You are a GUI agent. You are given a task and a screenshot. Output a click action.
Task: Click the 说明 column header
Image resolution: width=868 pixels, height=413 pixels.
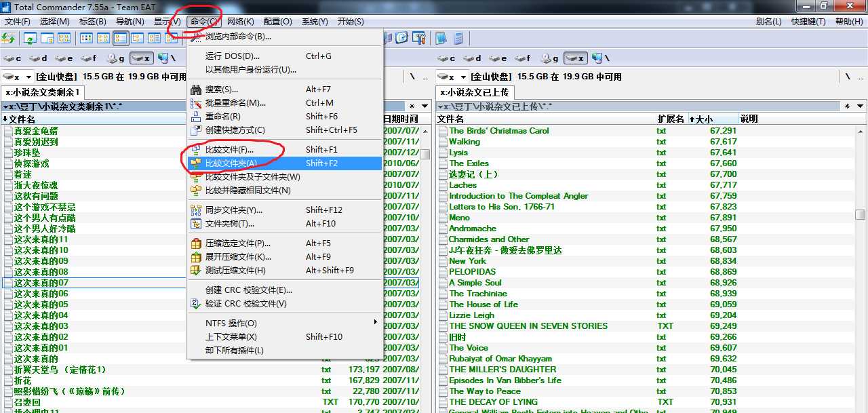802,119
